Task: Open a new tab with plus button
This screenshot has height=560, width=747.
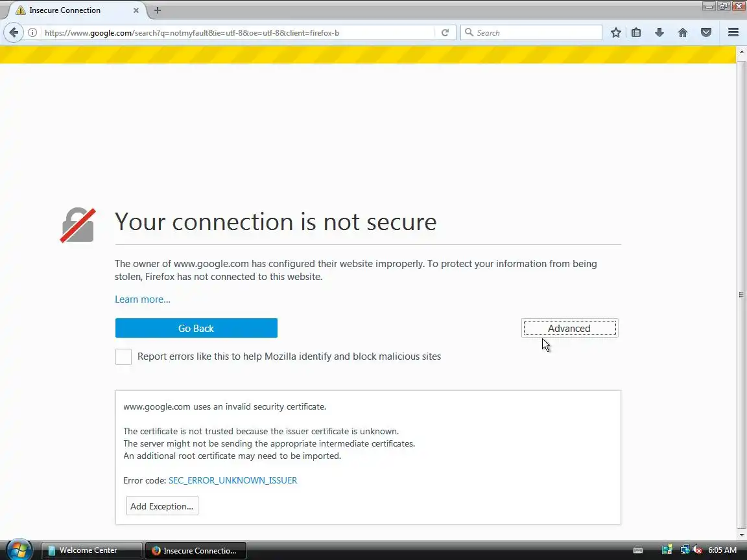Action: (x=157, y=10)
